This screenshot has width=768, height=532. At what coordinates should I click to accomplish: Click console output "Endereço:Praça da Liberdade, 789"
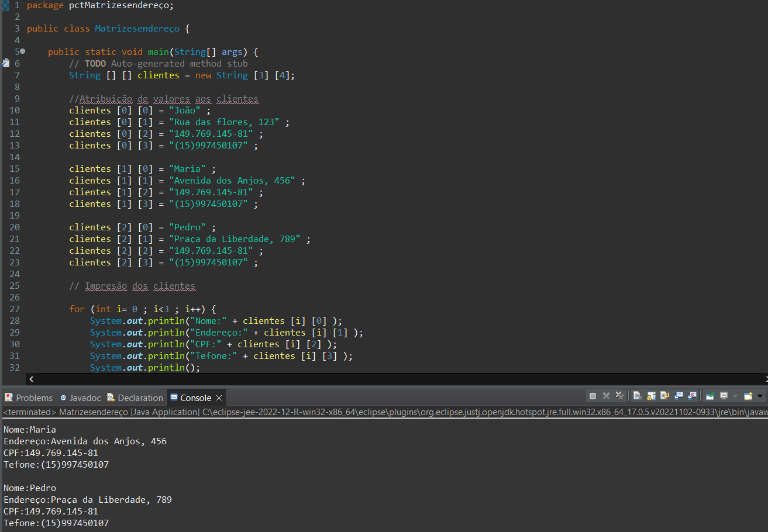88,499
